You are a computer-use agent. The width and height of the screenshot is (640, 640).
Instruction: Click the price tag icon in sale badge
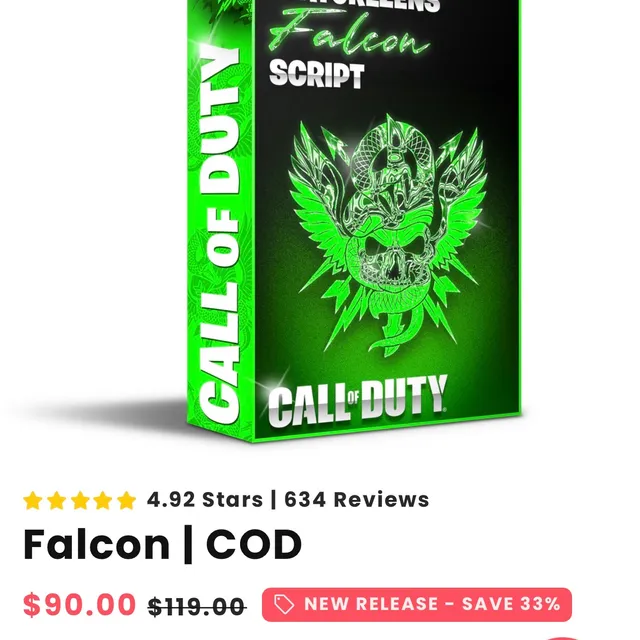[284, 604]
